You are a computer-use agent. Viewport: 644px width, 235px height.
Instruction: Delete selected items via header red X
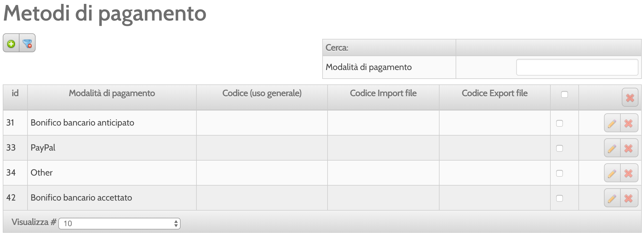630,97
